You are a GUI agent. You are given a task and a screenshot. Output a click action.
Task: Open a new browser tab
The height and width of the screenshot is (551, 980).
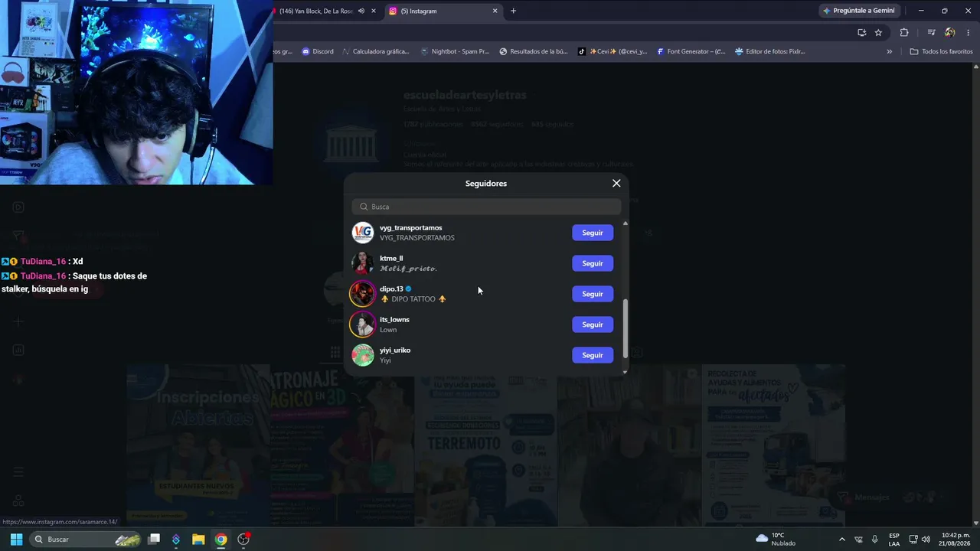[x=513, y=11]
